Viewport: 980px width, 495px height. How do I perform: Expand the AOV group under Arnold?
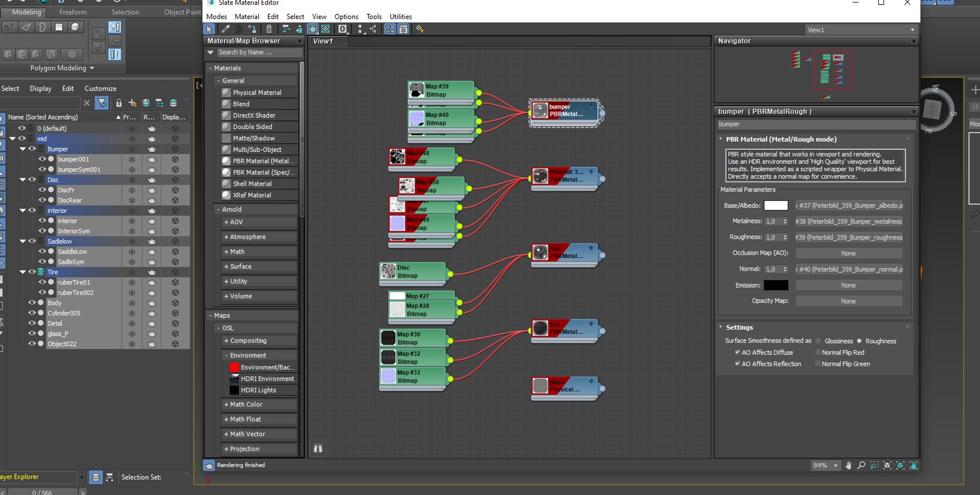226,222
